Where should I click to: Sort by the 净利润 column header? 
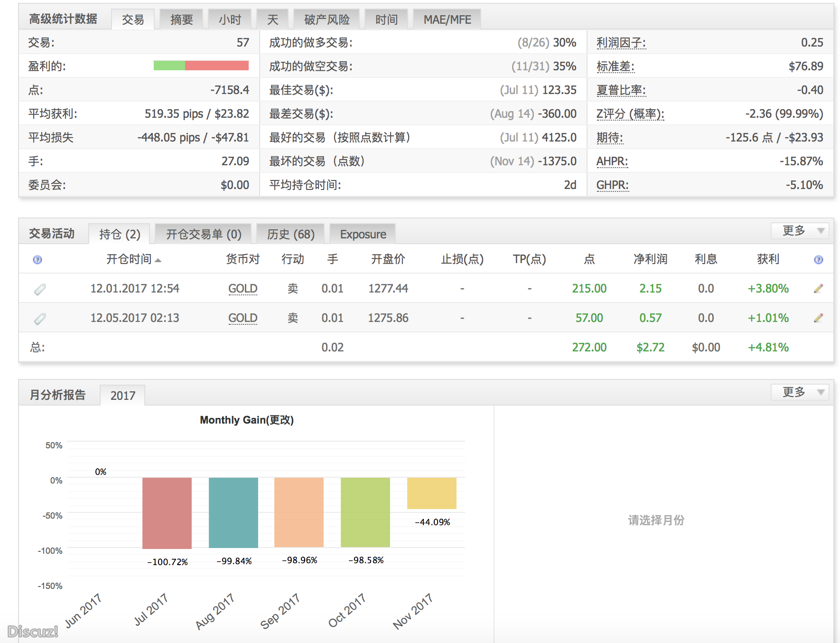[x=650, y=259]
